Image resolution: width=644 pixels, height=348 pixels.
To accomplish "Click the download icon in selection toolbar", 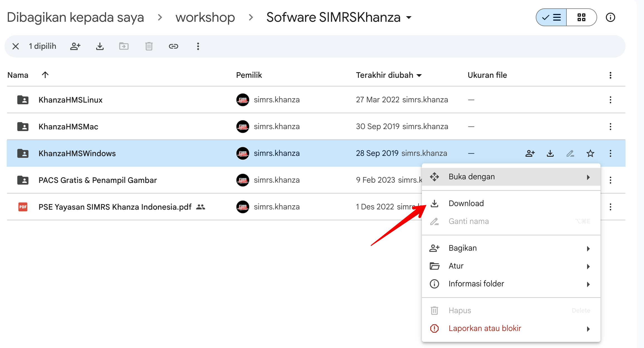I will (100, 46).
